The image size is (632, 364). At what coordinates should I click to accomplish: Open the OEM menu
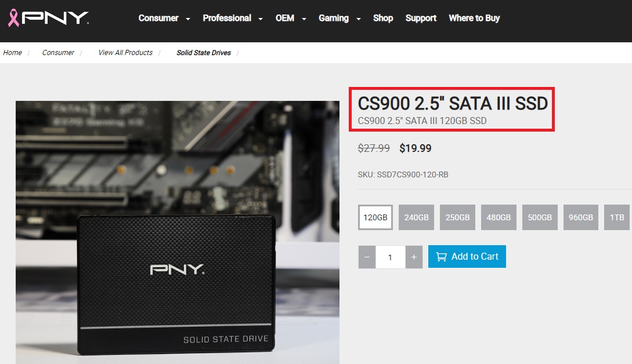click(285, 18)
